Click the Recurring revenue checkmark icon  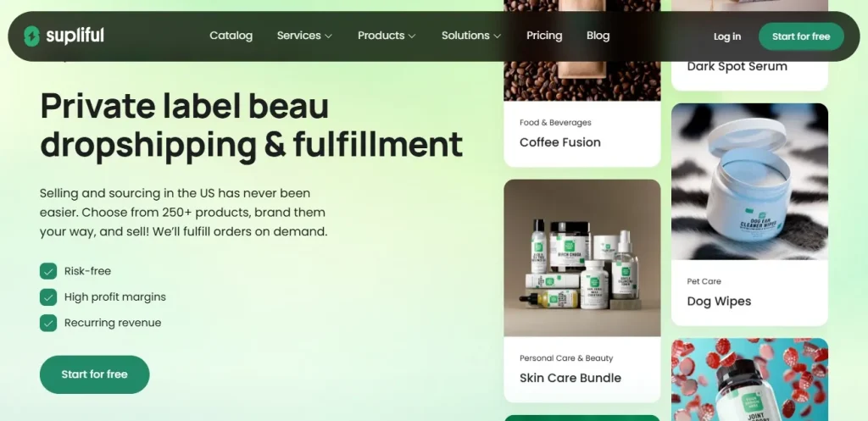click(x=48, y=323)
